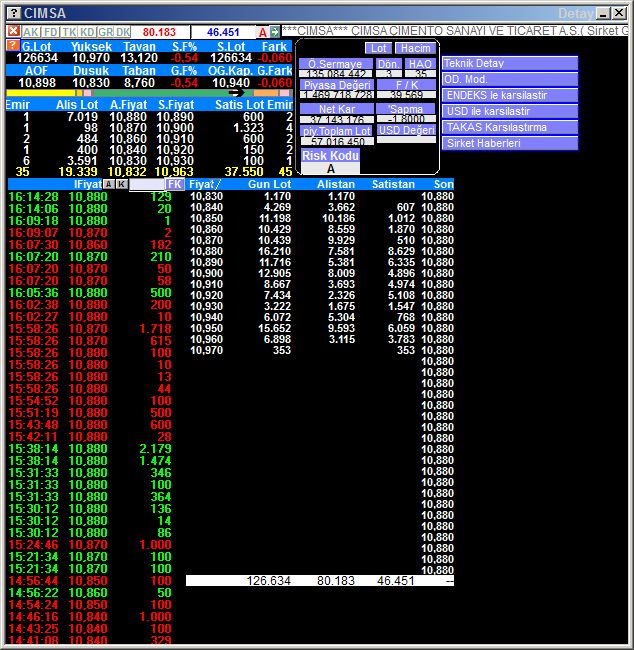634x650 pixels.
Task: Click the S.Fiyat column header
Action: (x=176, y=105)
